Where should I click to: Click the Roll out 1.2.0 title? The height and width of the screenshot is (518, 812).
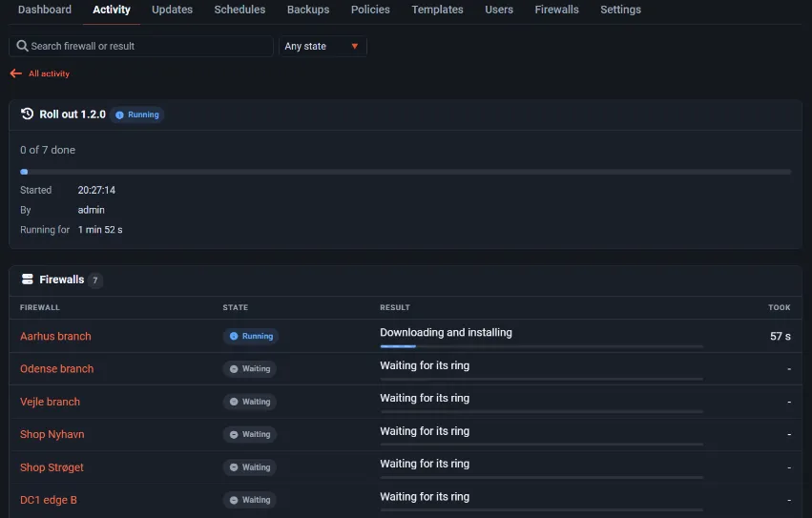(73, 114)
